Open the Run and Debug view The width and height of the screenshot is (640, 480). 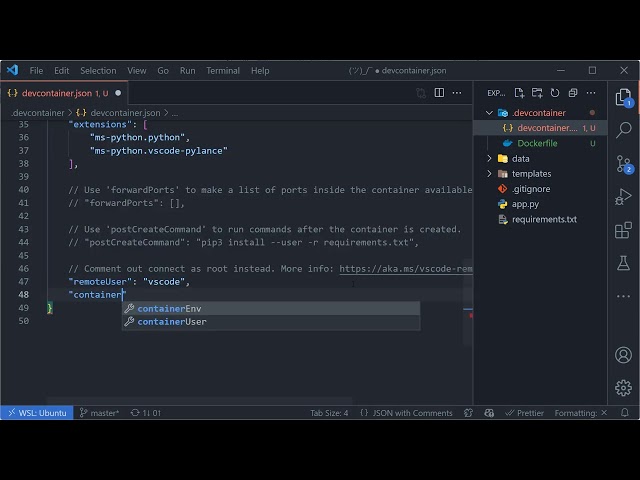[x=623, y=197]
